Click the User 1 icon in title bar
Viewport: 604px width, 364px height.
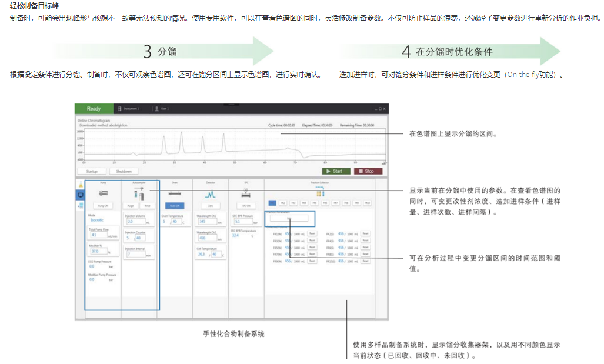point(157,109)
